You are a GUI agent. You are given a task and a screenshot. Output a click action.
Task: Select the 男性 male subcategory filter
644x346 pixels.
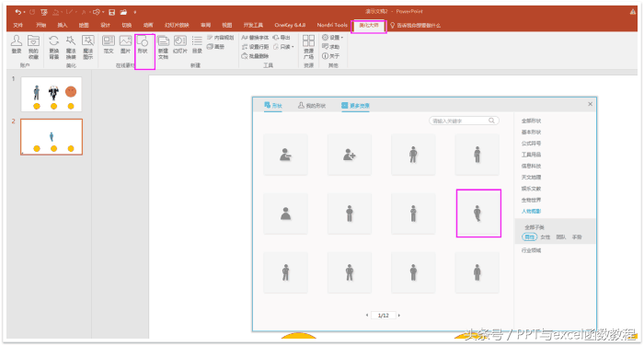pyautogui.click(x=529, y=237)
